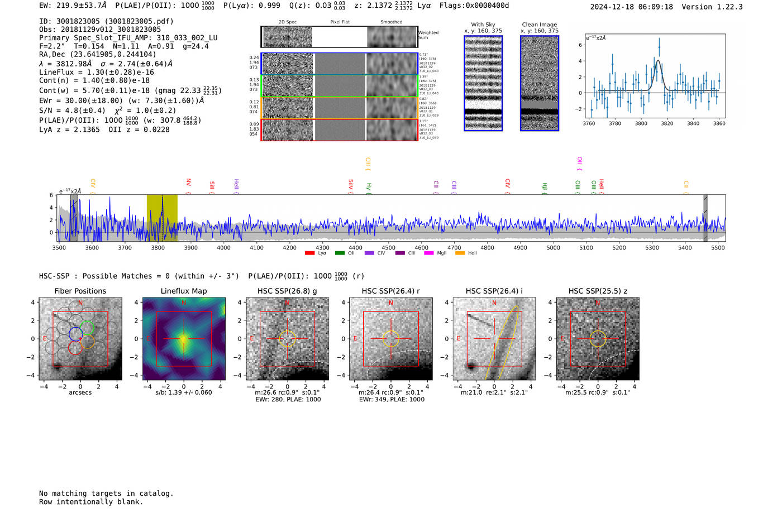Click the Hβ line marker label
This screenshot has width=782, height=532.
point(545,188)
